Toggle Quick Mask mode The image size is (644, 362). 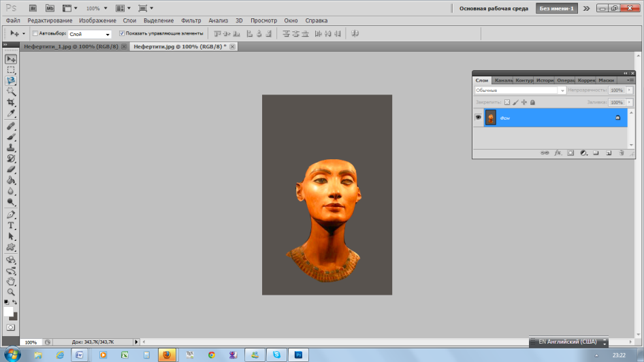tap(11, 327)
